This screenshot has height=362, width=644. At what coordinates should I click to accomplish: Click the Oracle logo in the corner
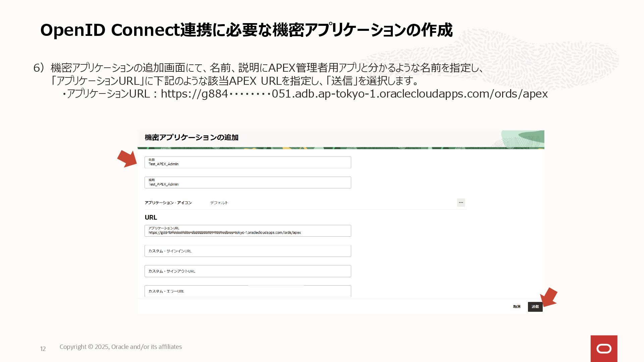click(604, 349)
